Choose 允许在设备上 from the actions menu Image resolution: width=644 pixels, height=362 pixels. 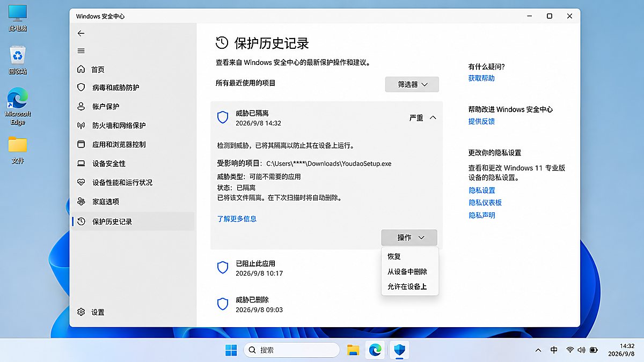click(x=409, y=287)
